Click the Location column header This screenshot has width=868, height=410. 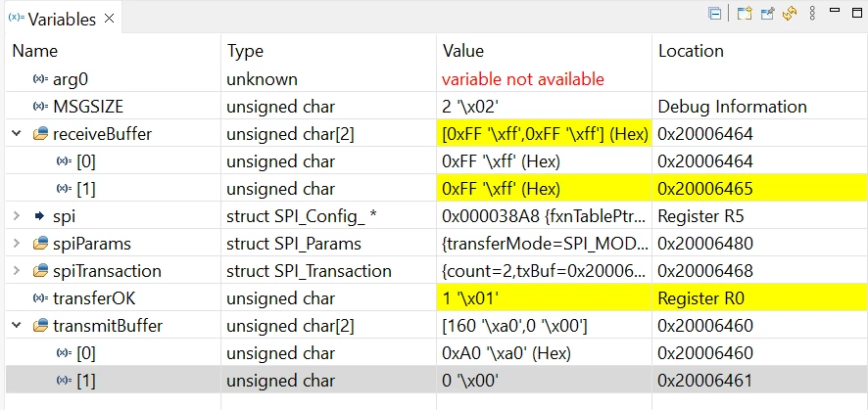(691, 51)
